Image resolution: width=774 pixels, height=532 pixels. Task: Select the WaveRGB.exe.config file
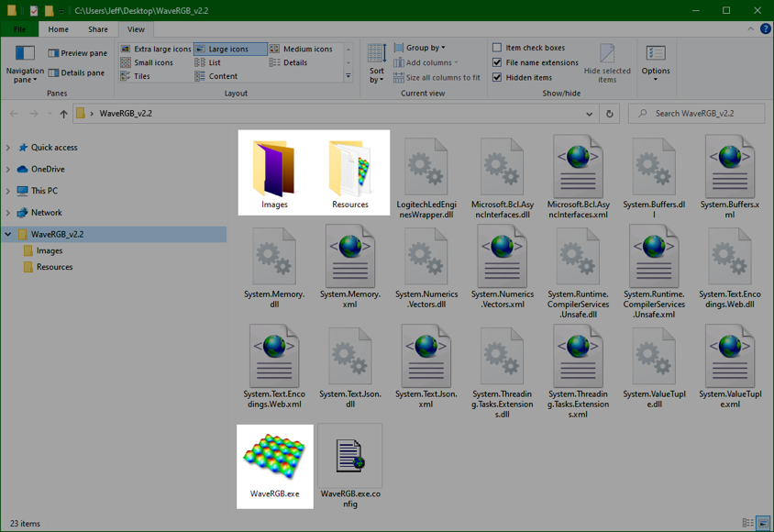coord(350,458)
